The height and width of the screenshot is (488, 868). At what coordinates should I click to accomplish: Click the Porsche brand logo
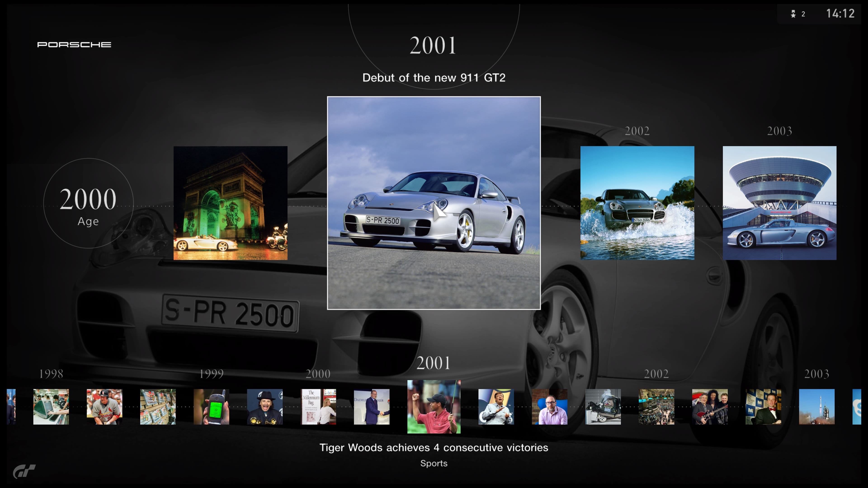click(x=74, y=45)
